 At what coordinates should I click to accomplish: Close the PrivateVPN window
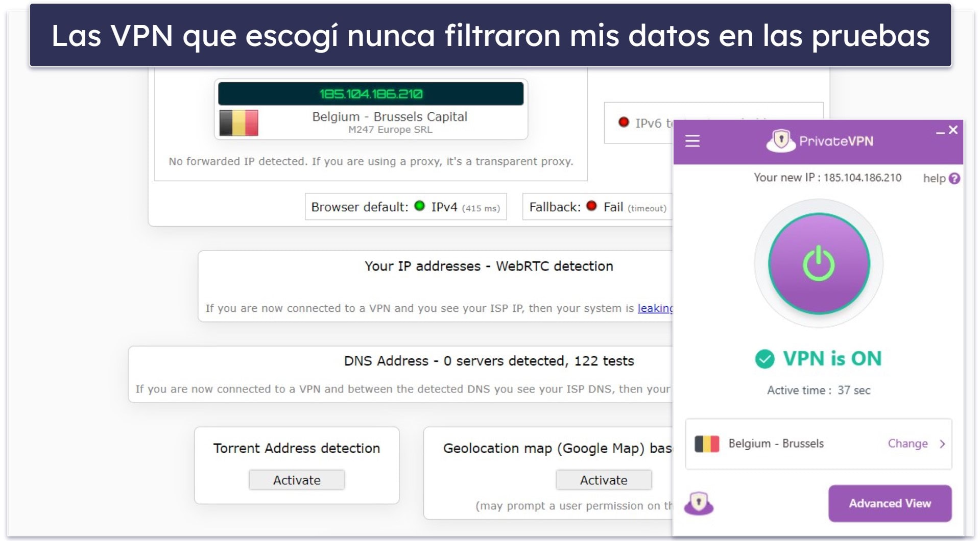click(953, 130)
